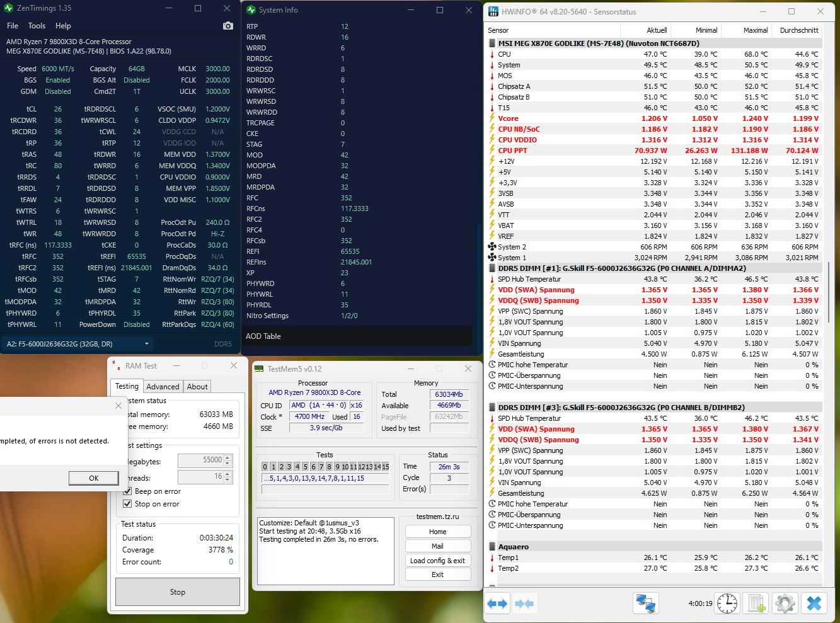The width and height of the screenshot is (840, 623).
Task: Close sensors with blue X toolbar icon
Action: click(814, 603)
